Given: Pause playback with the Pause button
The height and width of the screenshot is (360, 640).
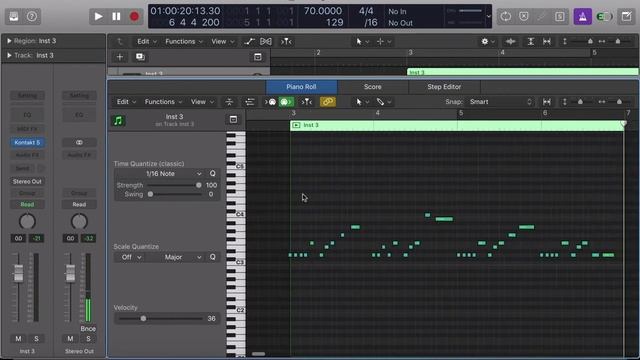Looking at the screenshot, I should point(116,16).
